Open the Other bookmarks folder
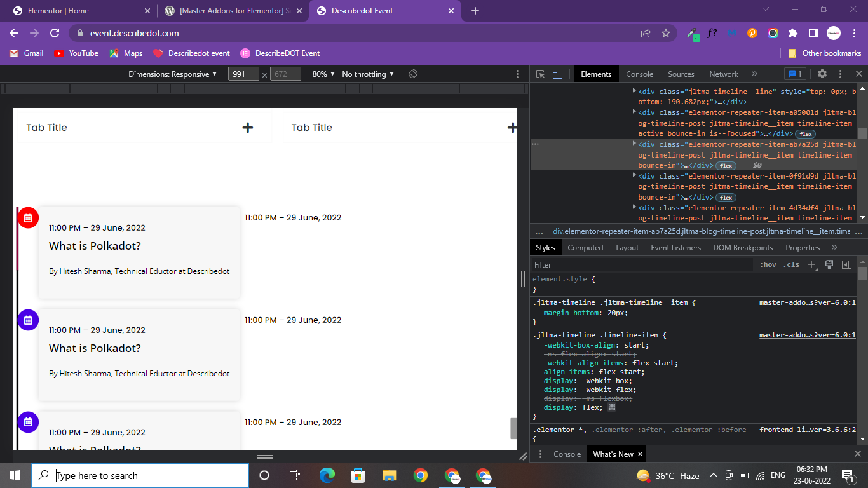The height and width of the screenshot is (488, 868). tap(824, 53)
